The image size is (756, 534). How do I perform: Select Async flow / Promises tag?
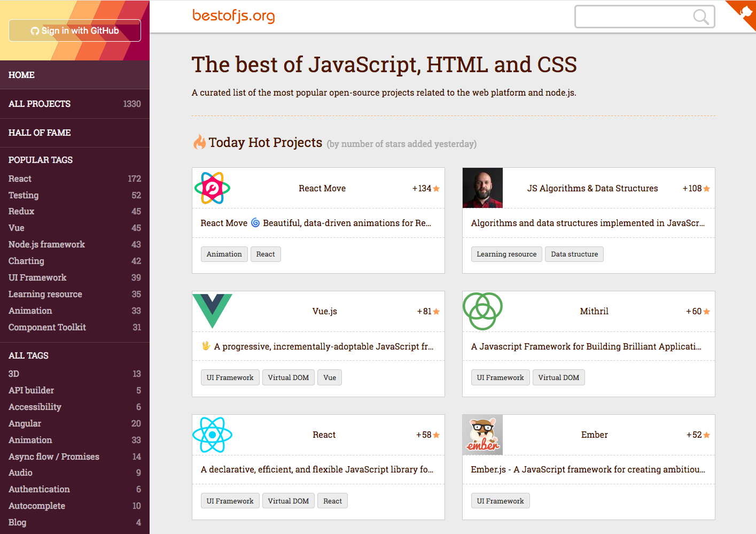[x=75, y=456]
